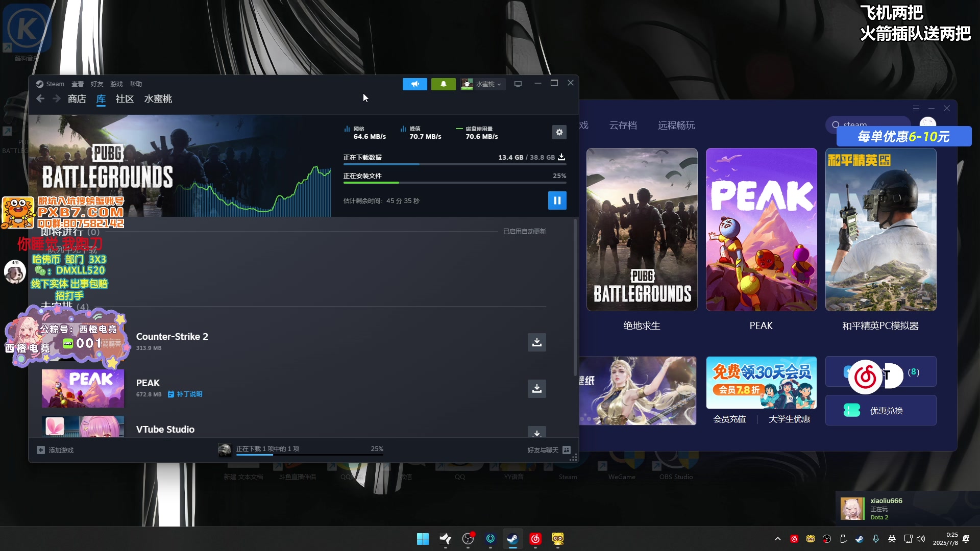
Task: Open the 社区 tab
Action: coord(125,99)
